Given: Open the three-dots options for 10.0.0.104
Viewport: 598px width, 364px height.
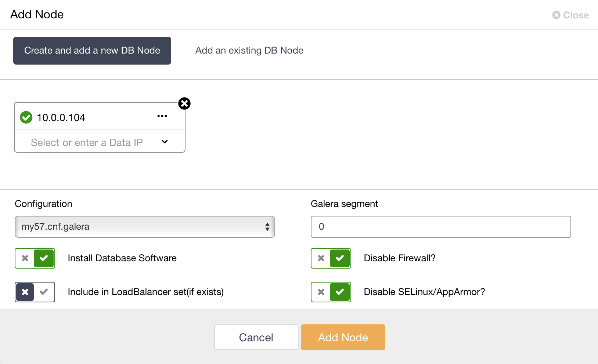Looking at the screenshot, I should click(162, 116).
